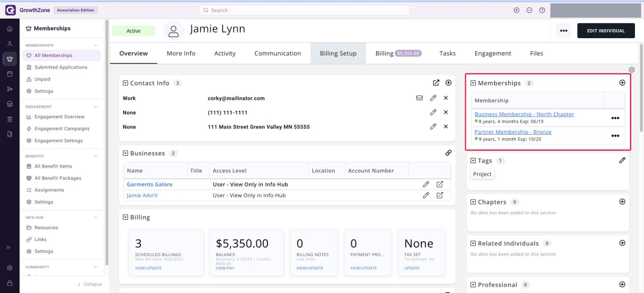The width and height of the screenshot is (644, 293).
Task: Collapse the Businesses section
Action: [x=126, y=153]
